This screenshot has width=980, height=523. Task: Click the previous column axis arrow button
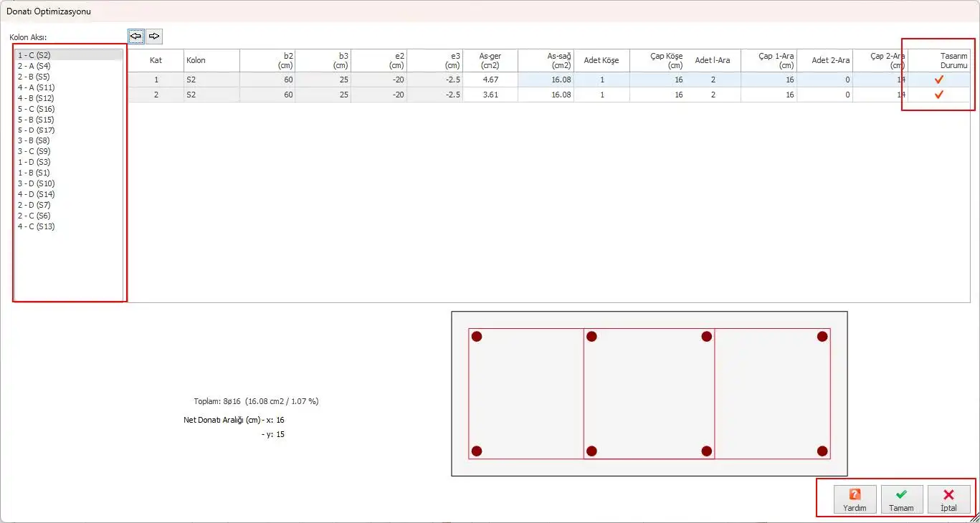click(136, 36)
